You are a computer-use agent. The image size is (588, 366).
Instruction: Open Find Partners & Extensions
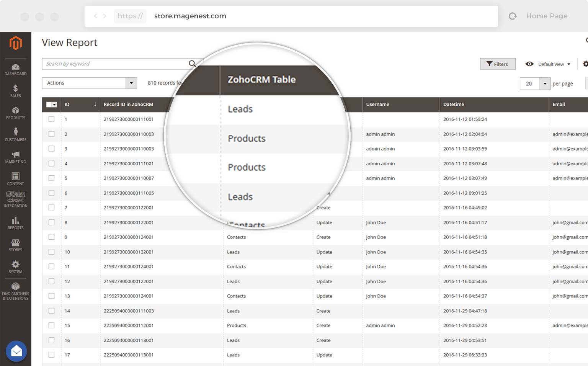tap(16, 291)
